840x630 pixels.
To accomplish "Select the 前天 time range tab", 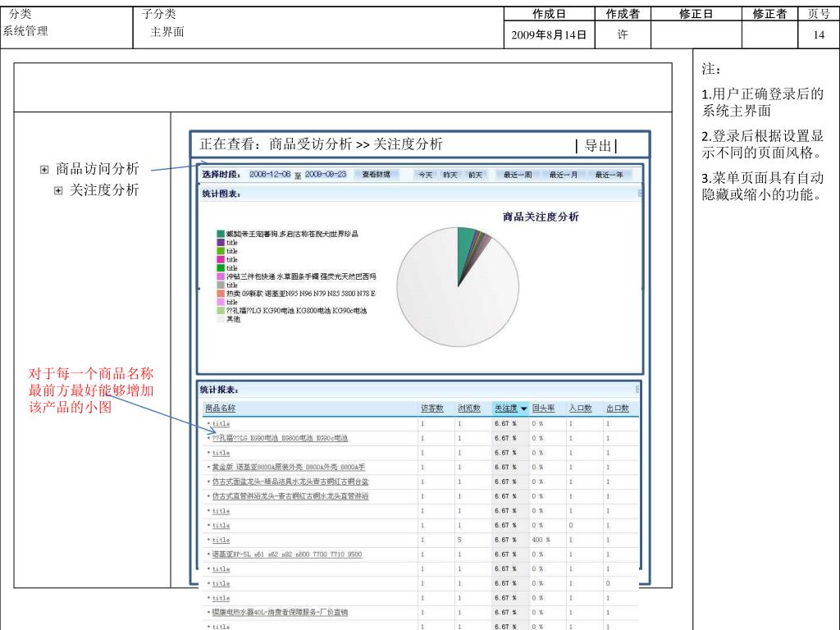I will point(476,175).
